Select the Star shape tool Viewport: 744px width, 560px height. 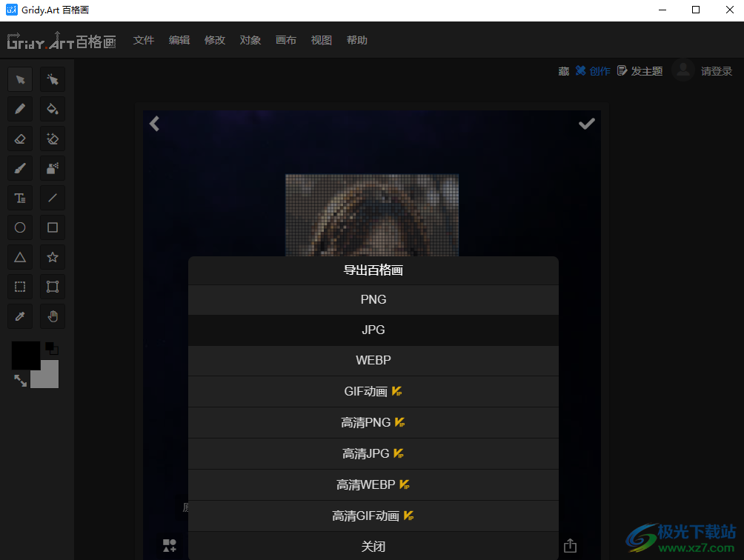(x=52, y=257)
